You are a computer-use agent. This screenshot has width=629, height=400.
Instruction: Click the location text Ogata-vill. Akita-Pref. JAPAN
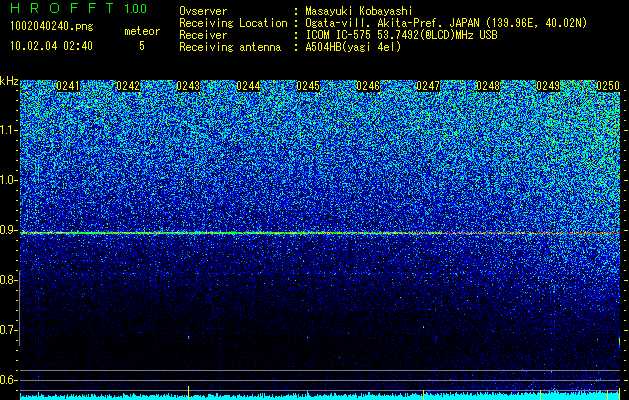[x=394, y=23]
